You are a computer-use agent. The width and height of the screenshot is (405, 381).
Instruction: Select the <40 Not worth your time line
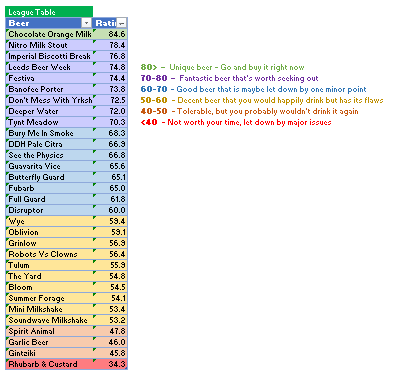236,122
